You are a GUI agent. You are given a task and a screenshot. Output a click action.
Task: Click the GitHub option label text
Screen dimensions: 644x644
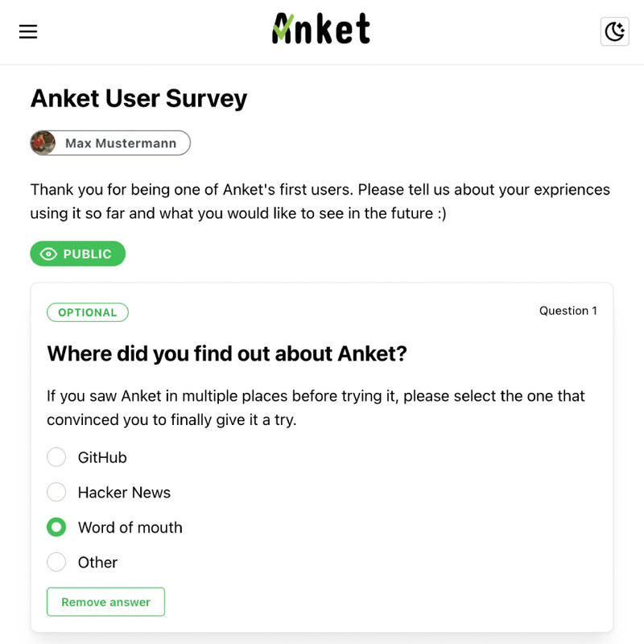(x=102, y=457)
